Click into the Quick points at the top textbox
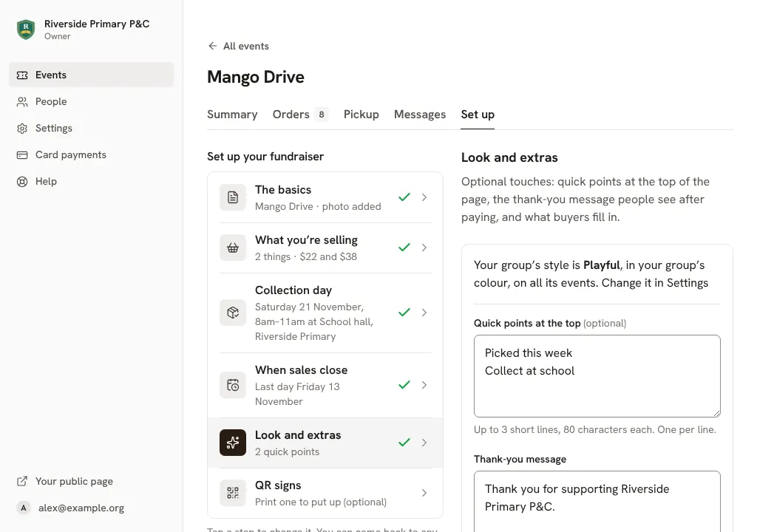The image size is (757, 532). click(597, 376)
